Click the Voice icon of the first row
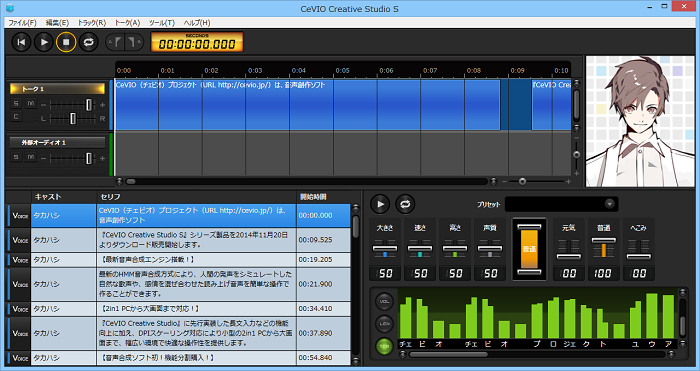Viewport: 700px width, 371px height. pos(19,216)
